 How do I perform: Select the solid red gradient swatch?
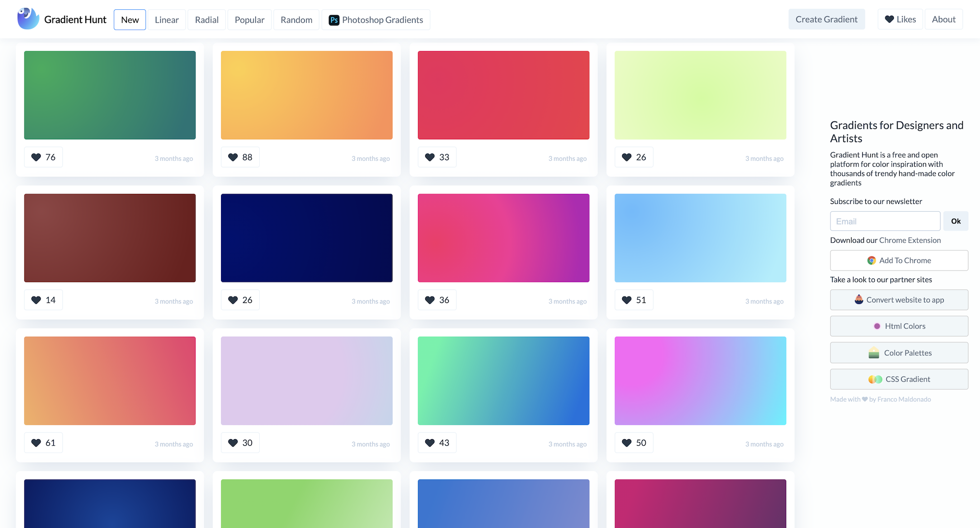point(504,95)
